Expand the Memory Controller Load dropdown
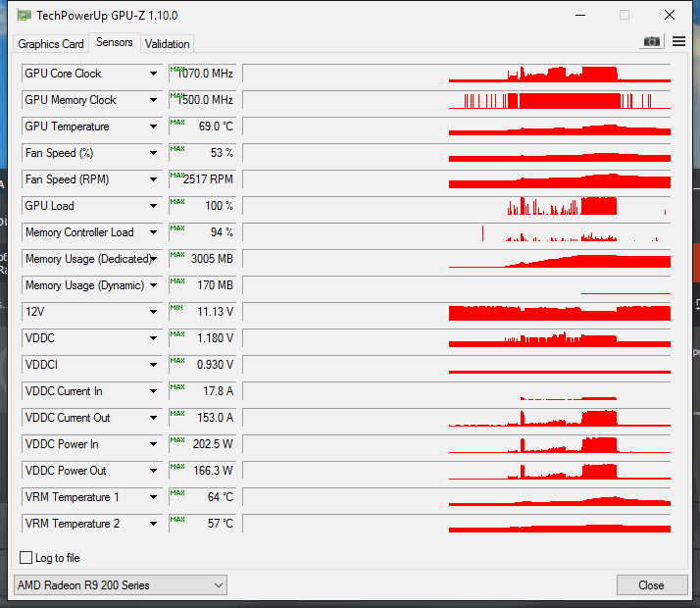The height and width of the screenshot is (608, 700). 153,232
